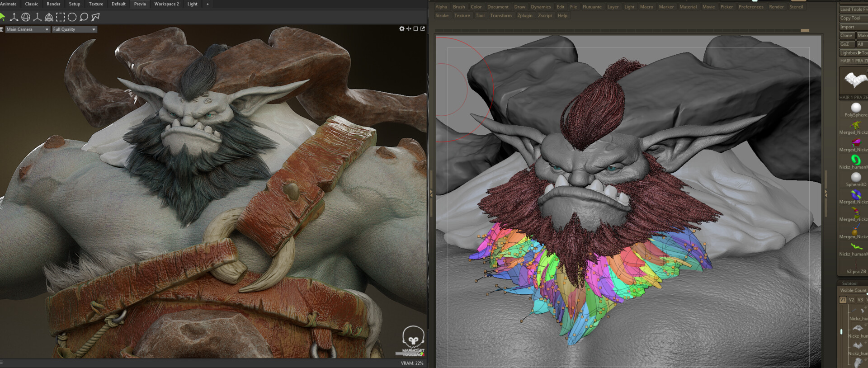Image resolution: width=868 pixels, height=368 pixels.
Task: Switch to the Default workspace tab
Action: [118, 4]
